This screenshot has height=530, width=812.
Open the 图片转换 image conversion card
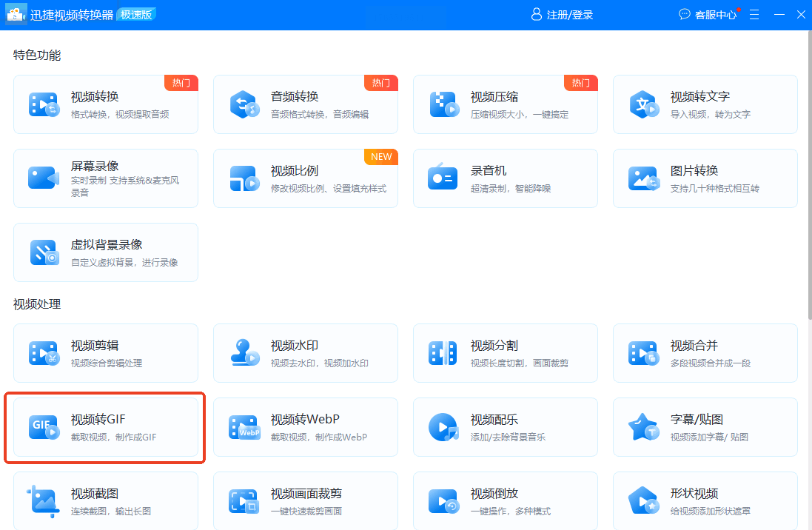pyautogui.click(x=705, y=178)
